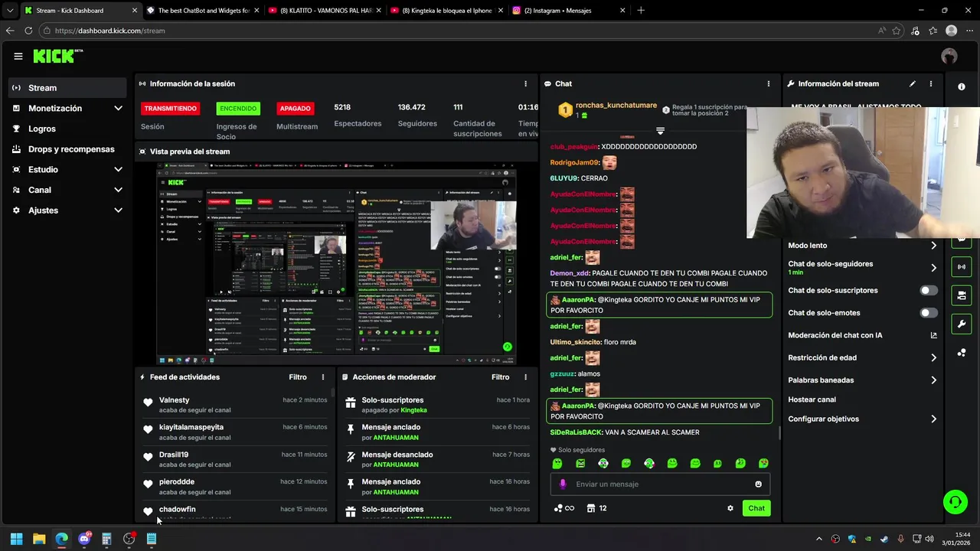Open the green headset support button

tap(955, 502)
